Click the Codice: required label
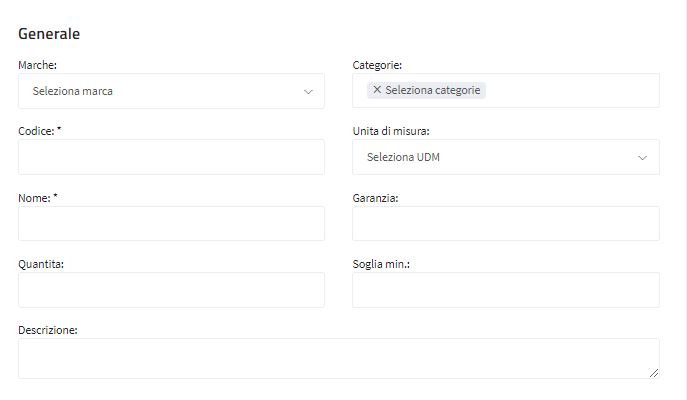This screenshot has width=687, height=400. 40,131
